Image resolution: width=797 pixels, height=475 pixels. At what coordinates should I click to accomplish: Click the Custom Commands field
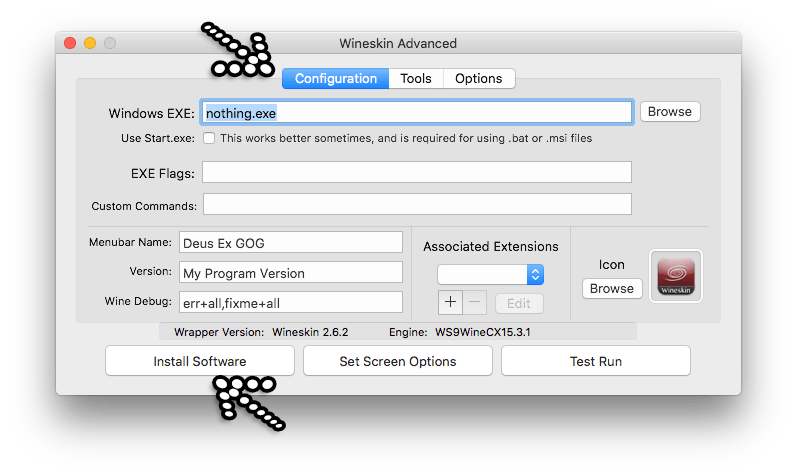[417, 204]
